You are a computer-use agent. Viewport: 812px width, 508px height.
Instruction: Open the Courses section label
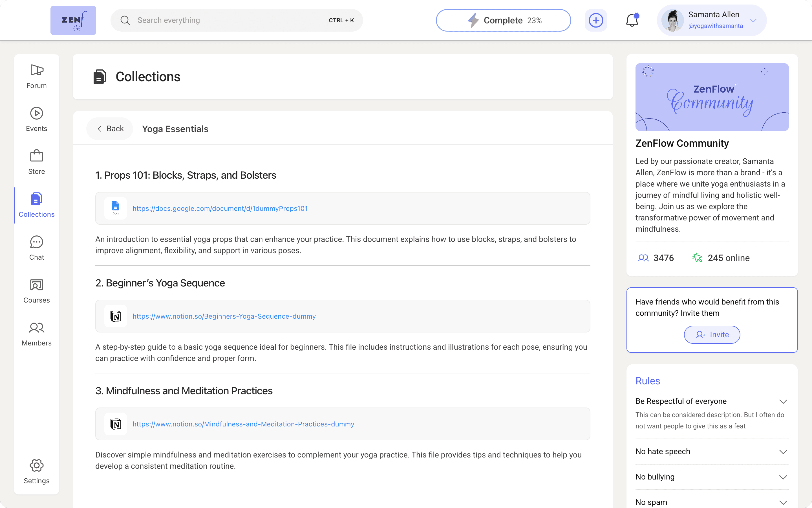37,300
